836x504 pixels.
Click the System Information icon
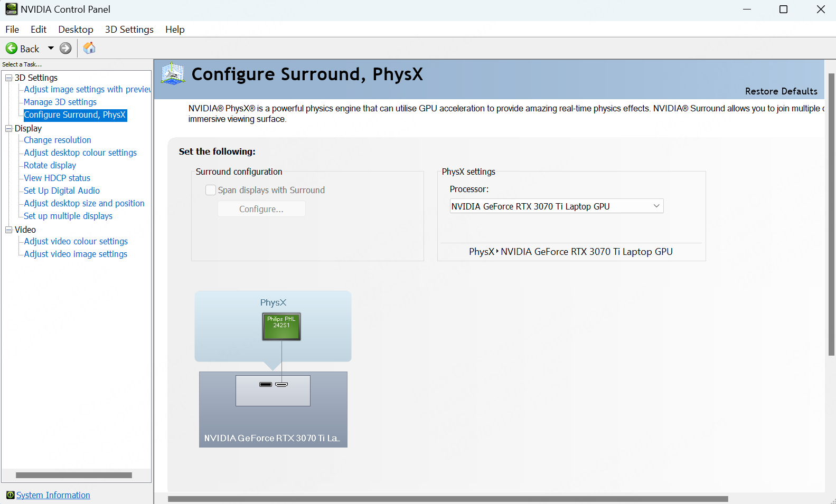click(10, 495)
